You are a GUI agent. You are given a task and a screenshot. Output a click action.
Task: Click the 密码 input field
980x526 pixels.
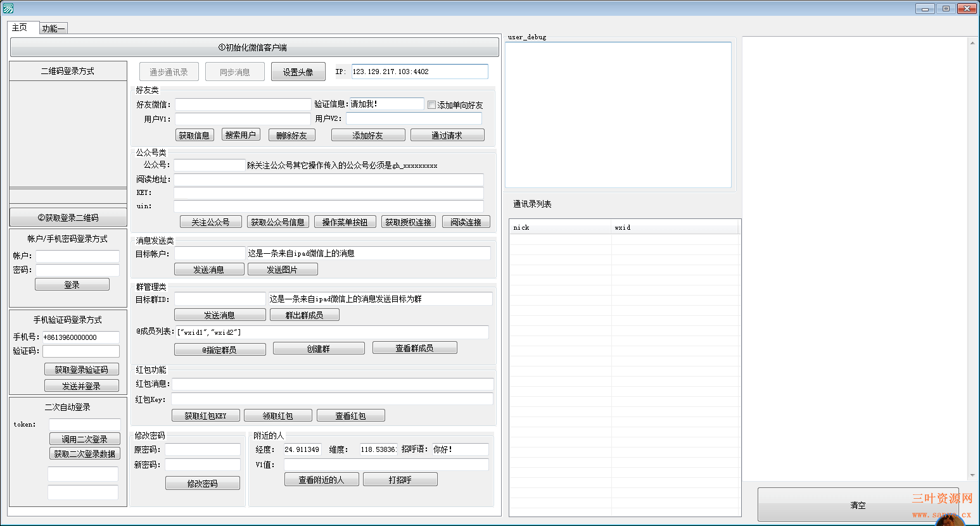[77, 270]
